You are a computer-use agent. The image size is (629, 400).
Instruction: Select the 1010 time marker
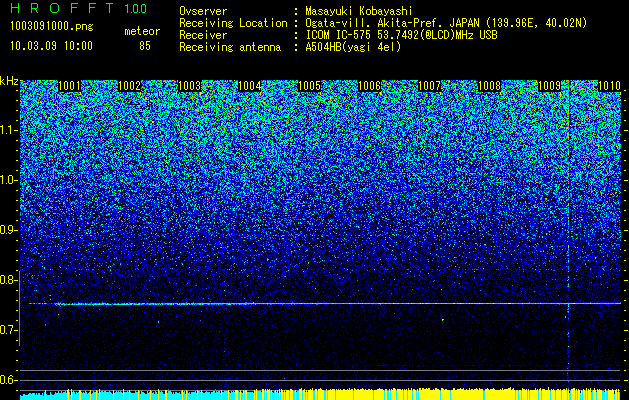point(610,86)
